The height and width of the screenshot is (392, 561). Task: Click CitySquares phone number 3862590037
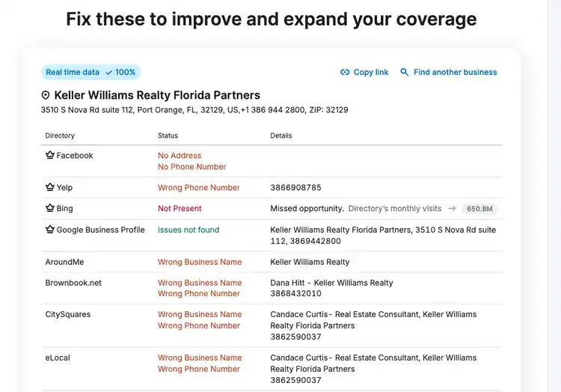tap(295, 337)
